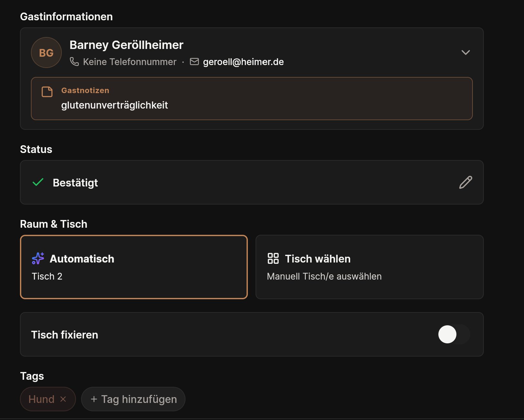Expand the guest card chevron for Barney Geröllheimer

pyautogui.click(x=465, y=52)
